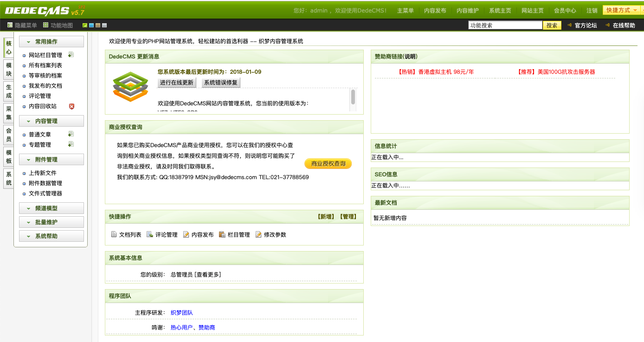Click the 【管理】 link in 快捷操作
The height and width of the screenshot is (342, 644).
pos(348,217)
